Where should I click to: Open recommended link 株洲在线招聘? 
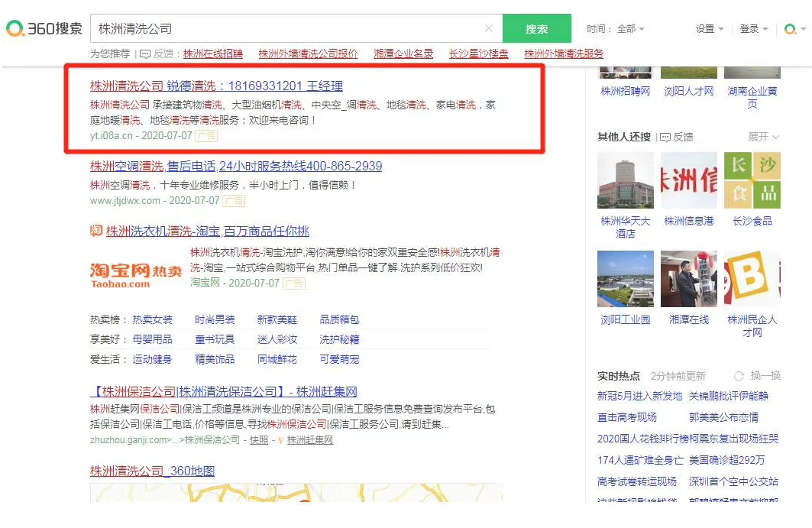(x=213, y=54)
